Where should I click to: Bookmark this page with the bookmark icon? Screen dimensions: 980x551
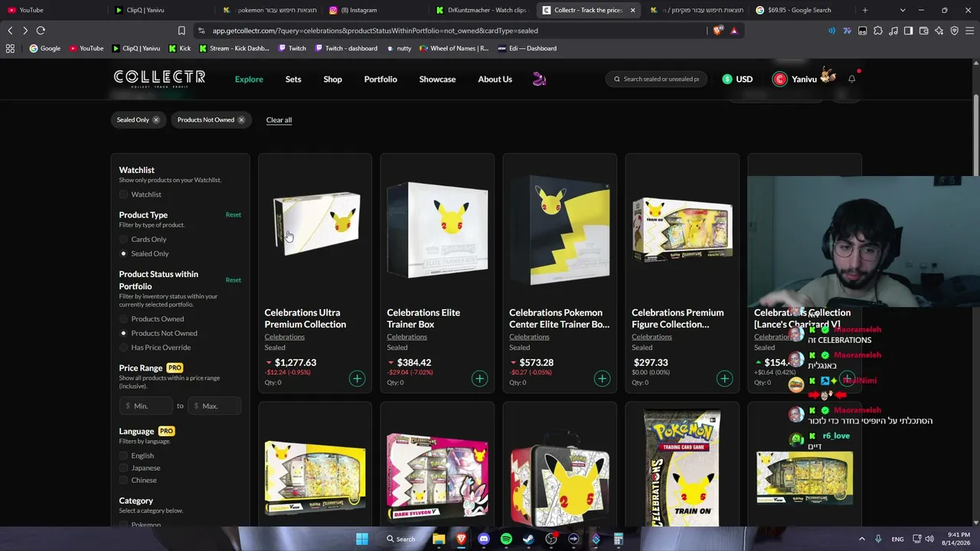(x=181, y=31)
